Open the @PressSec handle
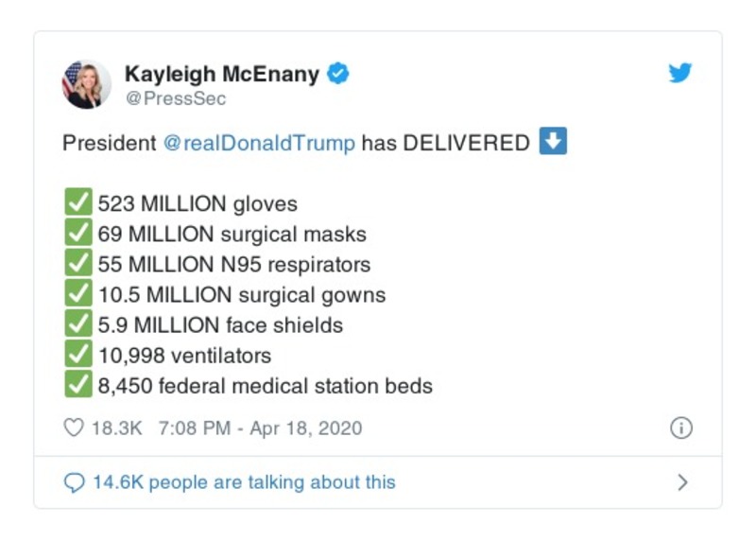 click(x=176, y=98)
